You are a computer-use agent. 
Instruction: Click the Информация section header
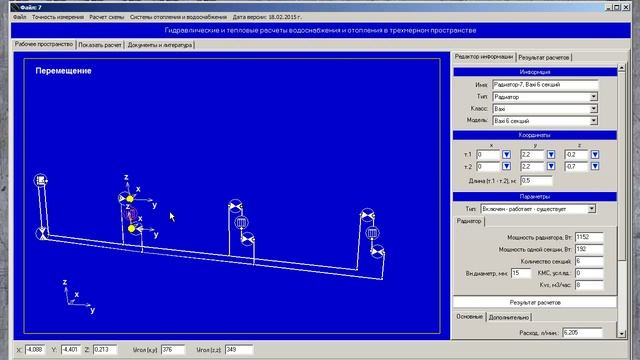(x=535, y=72)
